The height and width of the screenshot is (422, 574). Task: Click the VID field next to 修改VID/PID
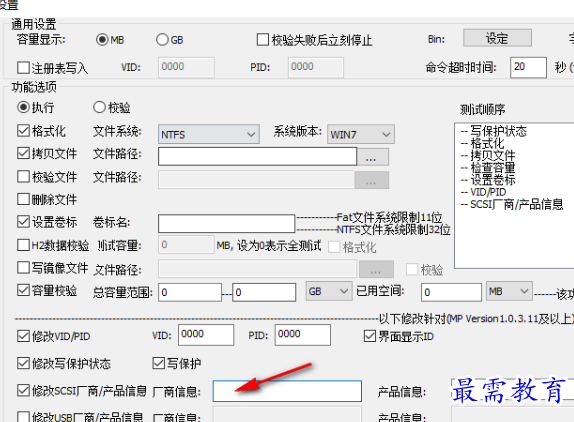point(206,335)
